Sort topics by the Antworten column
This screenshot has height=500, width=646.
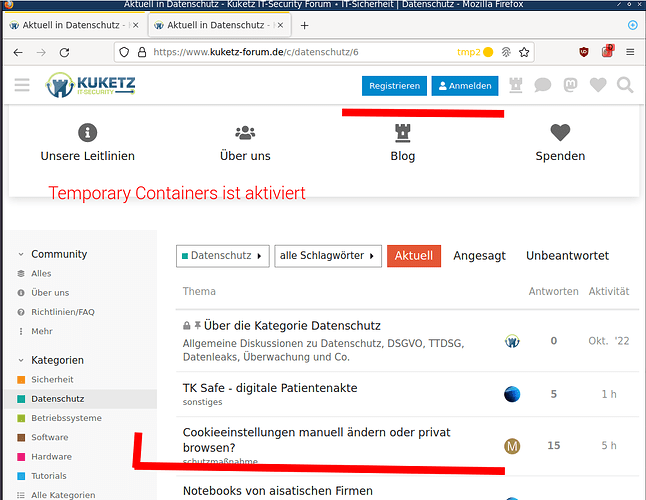[x=553, y=292]
